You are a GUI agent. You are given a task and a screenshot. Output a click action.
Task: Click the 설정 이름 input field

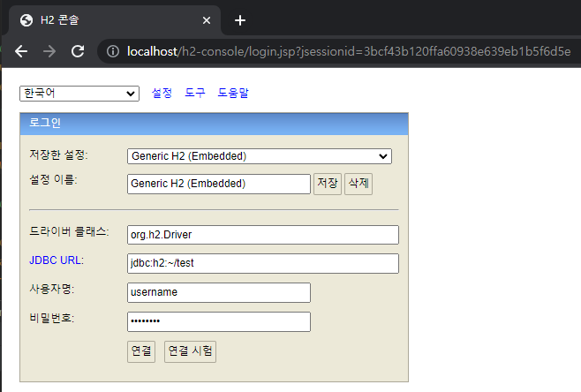219,184
